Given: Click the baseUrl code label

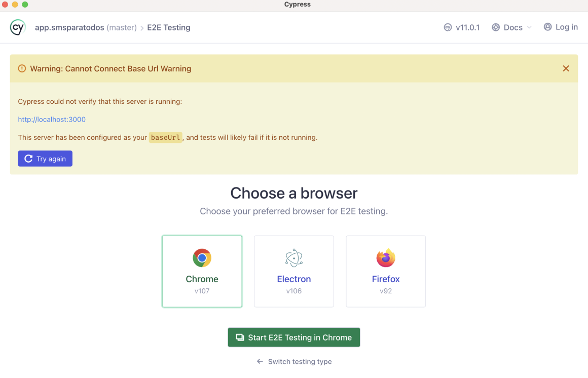Looking at the screenshot, I should point(166,137).
